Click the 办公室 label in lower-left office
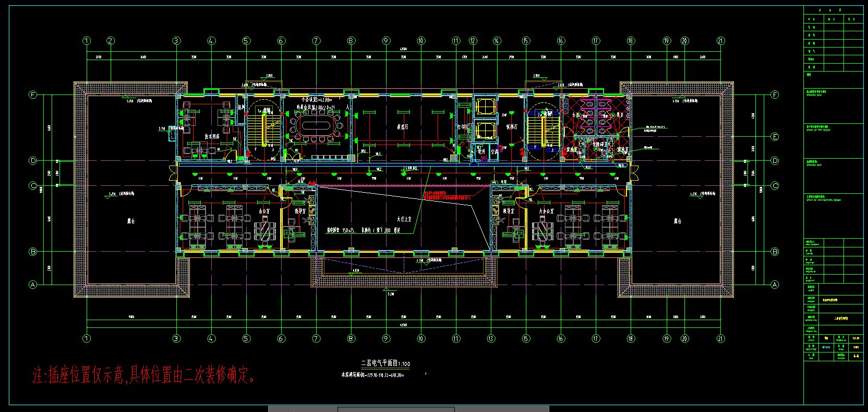 click(x=264, y=211)
